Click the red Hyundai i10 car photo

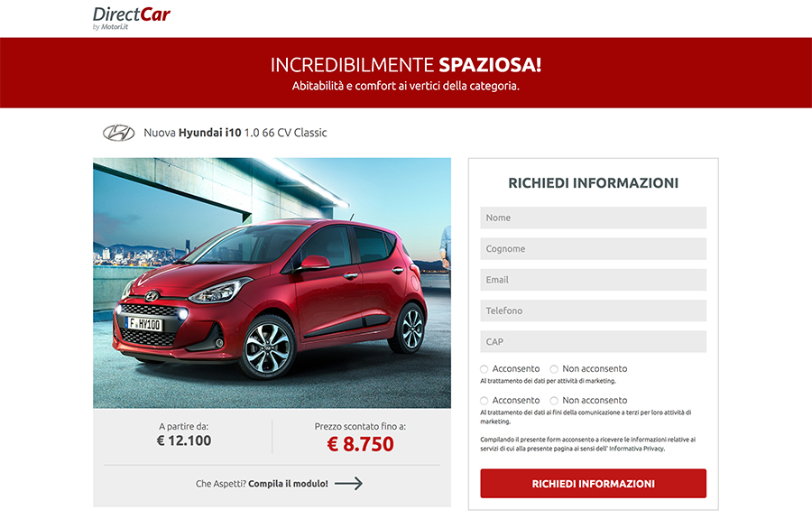(x=272, y=283)
